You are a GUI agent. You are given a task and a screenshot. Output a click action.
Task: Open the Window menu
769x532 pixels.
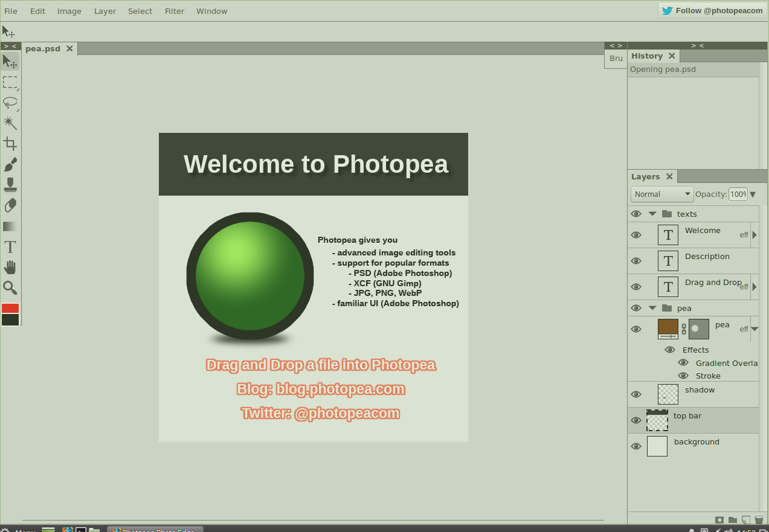coord(212,11)
